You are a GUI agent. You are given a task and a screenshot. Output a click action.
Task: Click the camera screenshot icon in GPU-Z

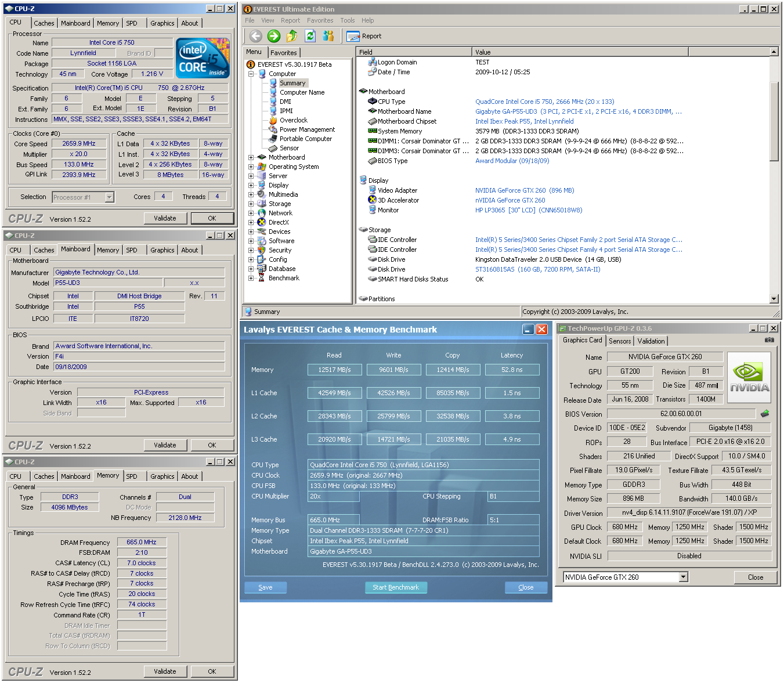[769, 340]
